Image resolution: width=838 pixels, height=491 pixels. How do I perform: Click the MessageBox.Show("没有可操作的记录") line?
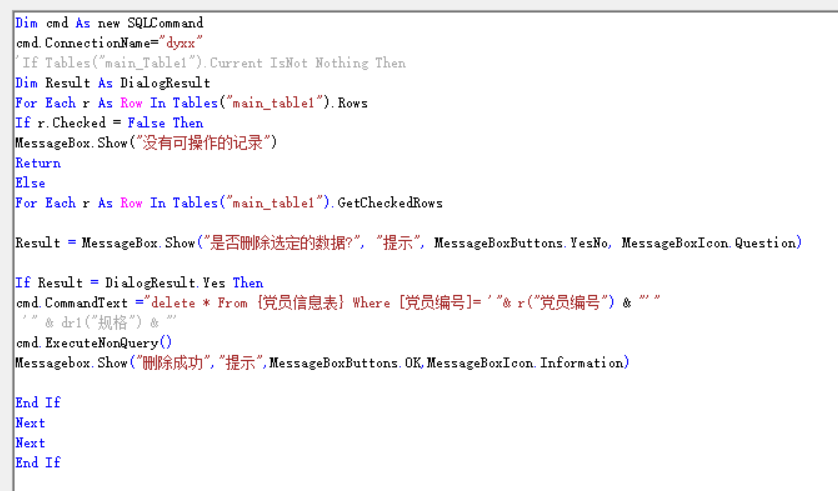pos(146,143)
